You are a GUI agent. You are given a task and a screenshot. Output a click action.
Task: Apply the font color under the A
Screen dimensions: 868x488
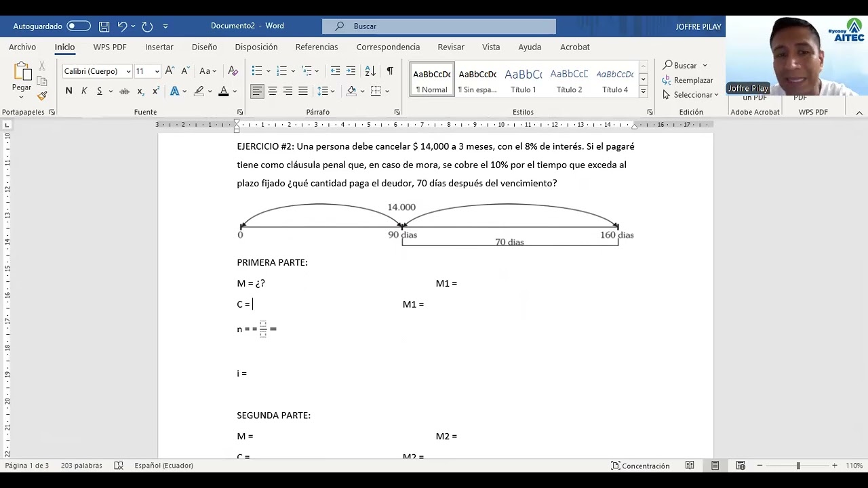click(x=223, y=91)
